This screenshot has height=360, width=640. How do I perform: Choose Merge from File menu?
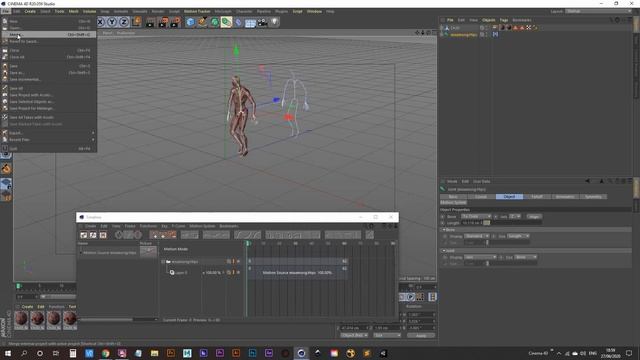coord(49,35)
